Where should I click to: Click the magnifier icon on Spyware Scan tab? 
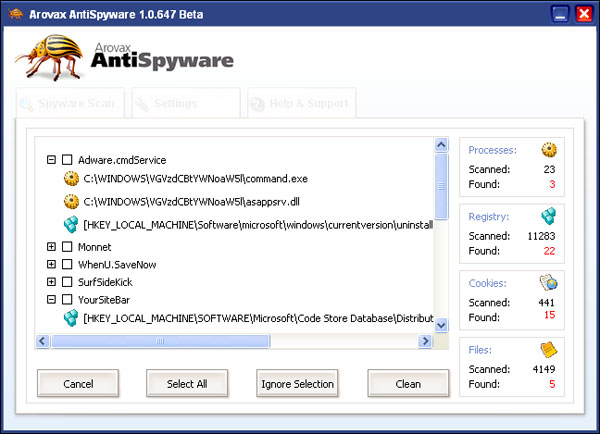click(x=27, y=104)
